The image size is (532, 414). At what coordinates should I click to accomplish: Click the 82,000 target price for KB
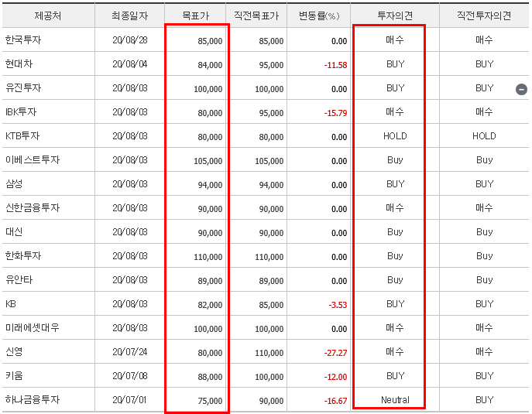pos(210,305)
